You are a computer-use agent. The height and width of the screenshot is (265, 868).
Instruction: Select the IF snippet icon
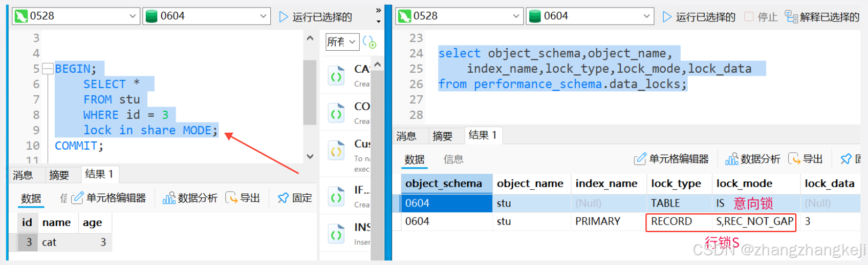[x=336, y=196]
